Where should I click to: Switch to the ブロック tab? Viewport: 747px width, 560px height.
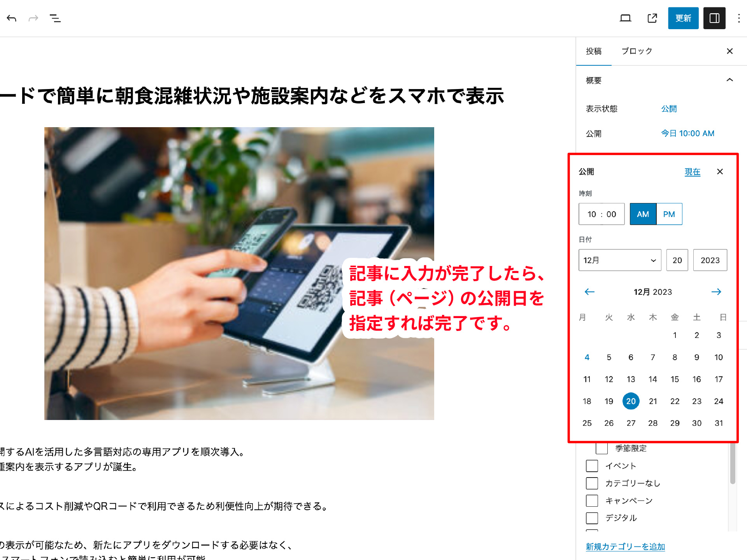[x=637, y=51]
